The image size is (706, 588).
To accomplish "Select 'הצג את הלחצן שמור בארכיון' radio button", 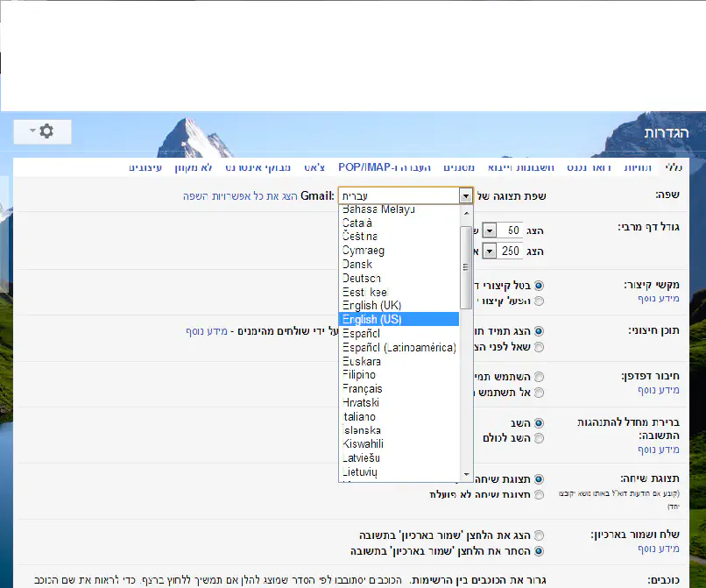I will 539,535.
